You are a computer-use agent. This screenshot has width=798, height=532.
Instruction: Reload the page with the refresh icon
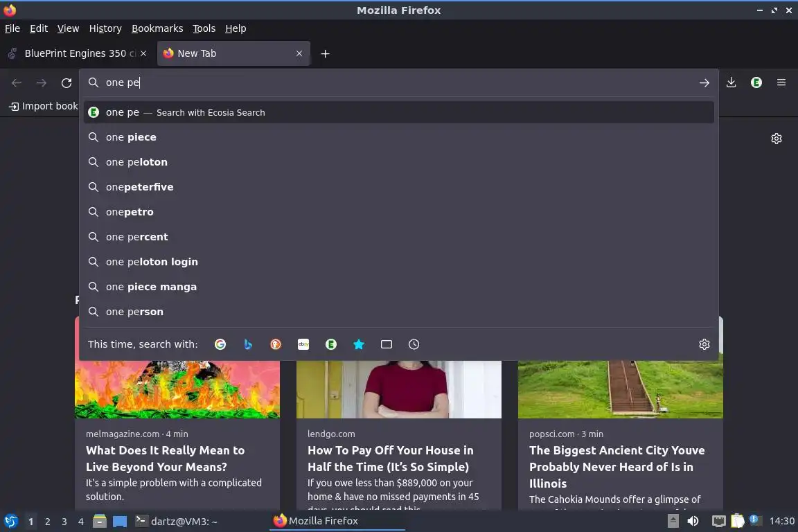pos(66,82)
